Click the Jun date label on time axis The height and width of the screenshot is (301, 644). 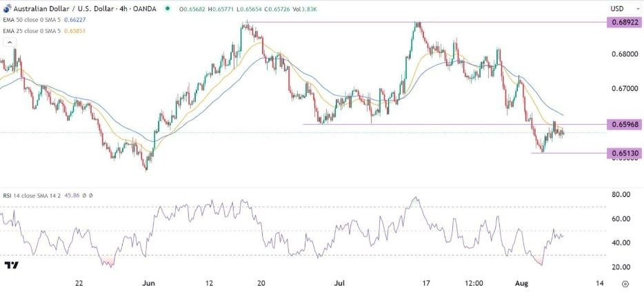click(150, 283)
